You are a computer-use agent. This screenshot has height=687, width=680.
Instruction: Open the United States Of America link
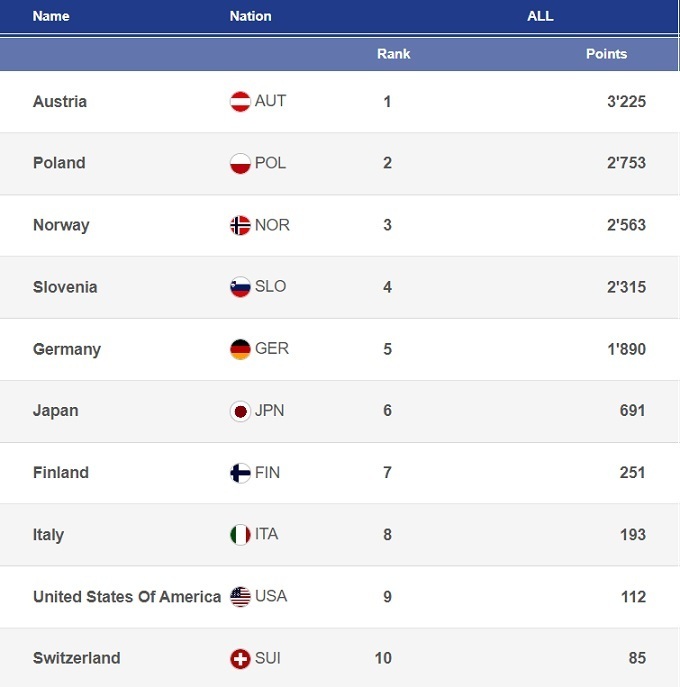[x=127, y=597]
